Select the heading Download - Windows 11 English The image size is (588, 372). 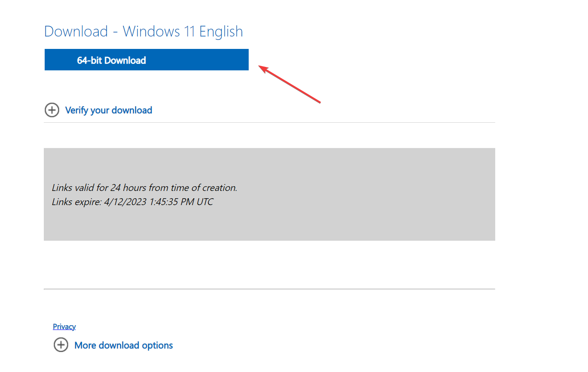pos(143,31)
